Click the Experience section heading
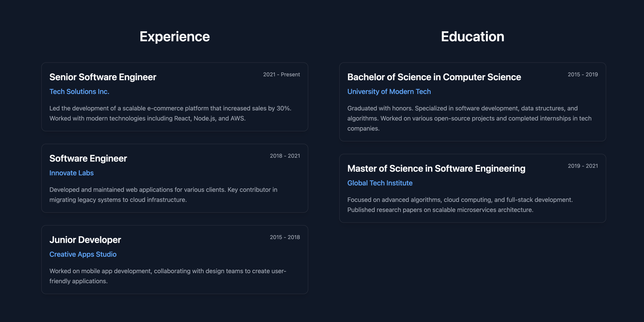 (175, 37)
